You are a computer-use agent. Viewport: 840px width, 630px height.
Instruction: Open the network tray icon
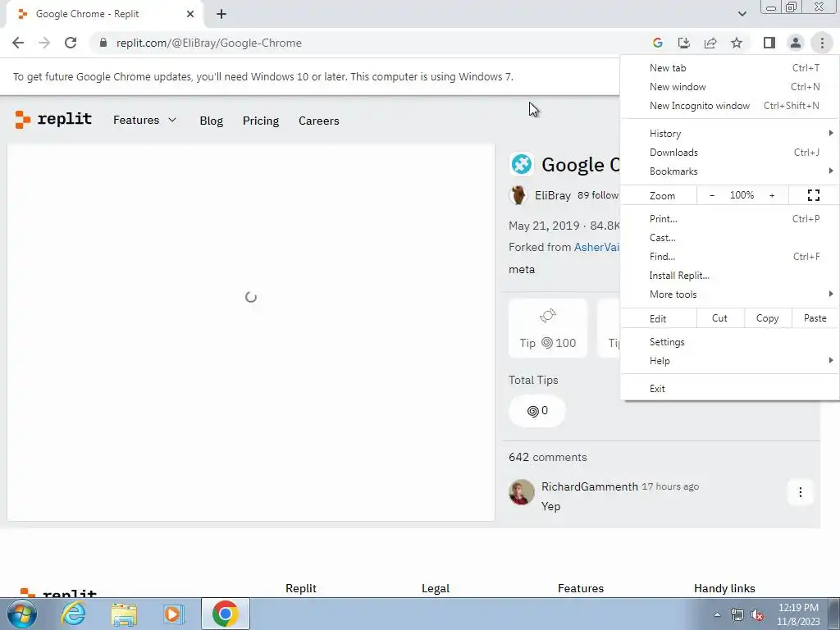[737, 615]
